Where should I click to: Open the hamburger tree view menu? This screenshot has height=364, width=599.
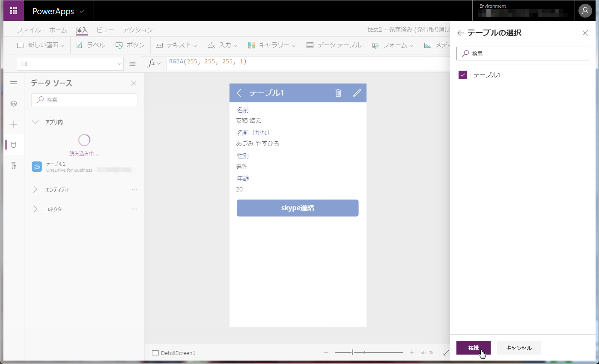point(14,83)
